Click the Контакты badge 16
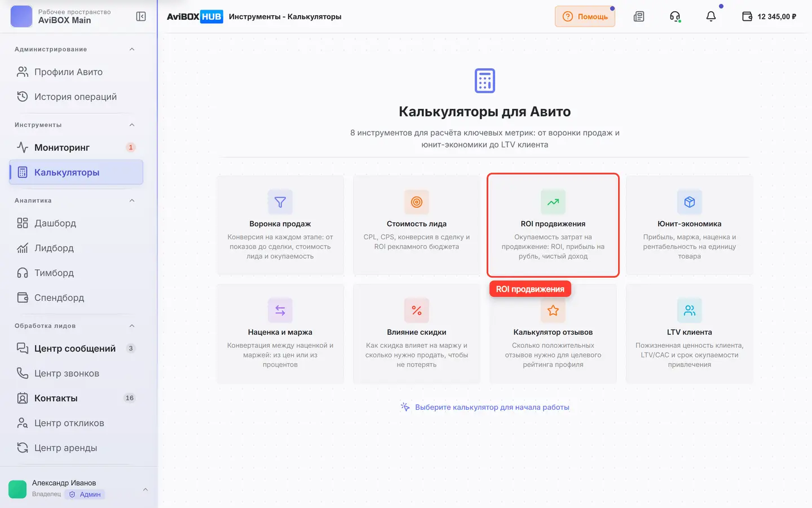 tap(130, 398)
